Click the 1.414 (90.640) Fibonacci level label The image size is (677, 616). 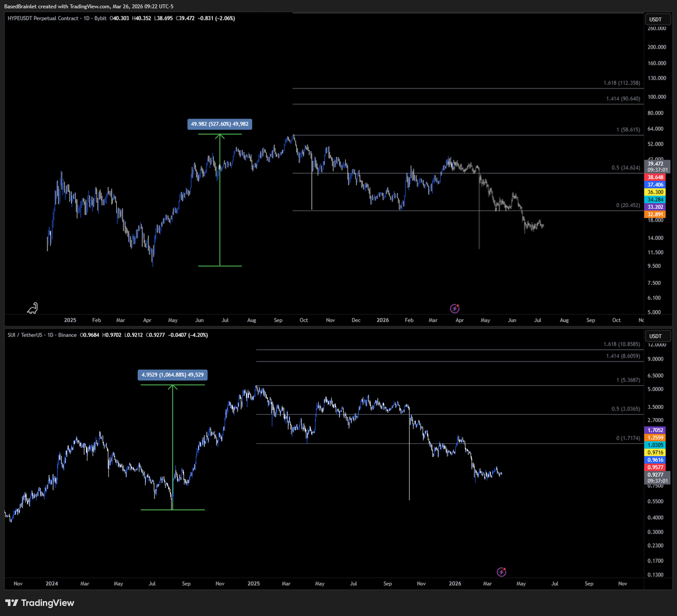pos(622,99)
